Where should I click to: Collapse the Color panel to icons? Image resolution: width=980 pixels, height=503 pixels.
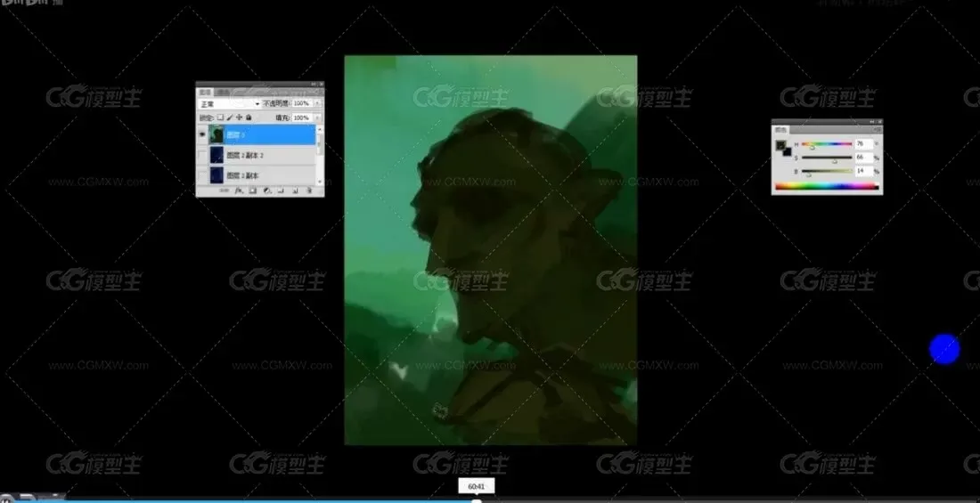pyautogui.click(x=872, y=121)
